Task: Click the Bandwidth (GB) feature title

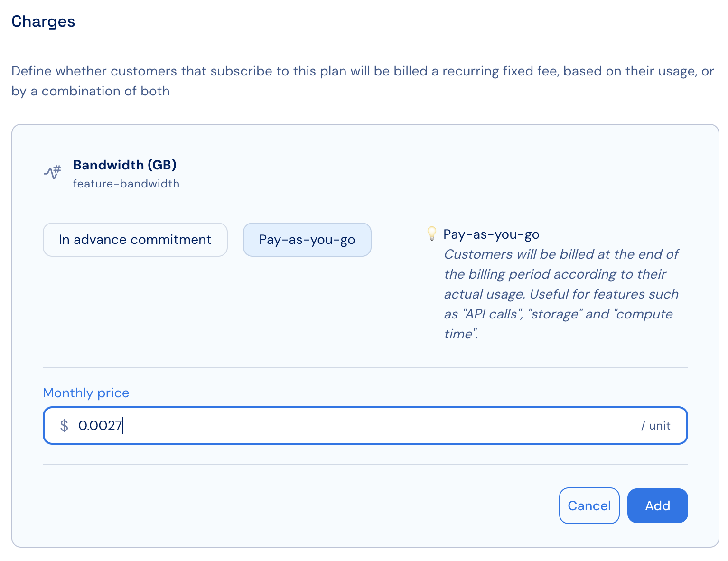Action: [125, 165]
